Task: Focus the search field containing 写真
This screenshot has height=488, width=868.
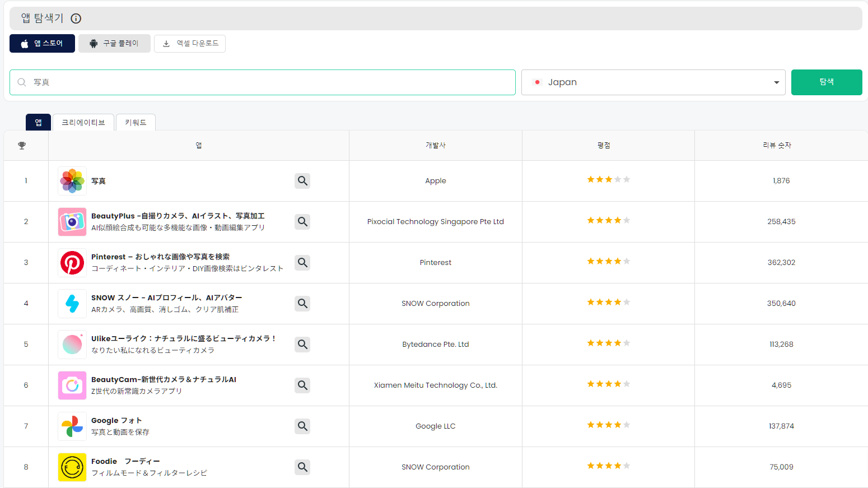Action: coord(263,82)
